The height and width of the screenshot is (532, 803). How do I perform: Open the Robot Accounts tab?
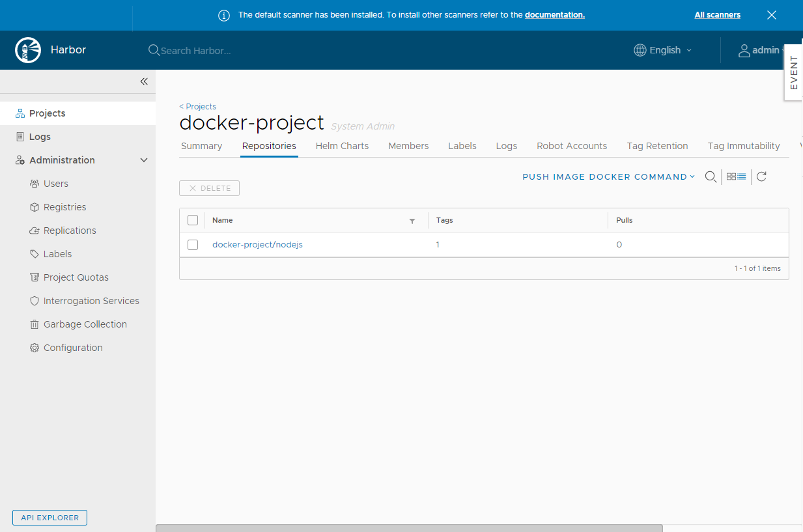pos(572,146)
